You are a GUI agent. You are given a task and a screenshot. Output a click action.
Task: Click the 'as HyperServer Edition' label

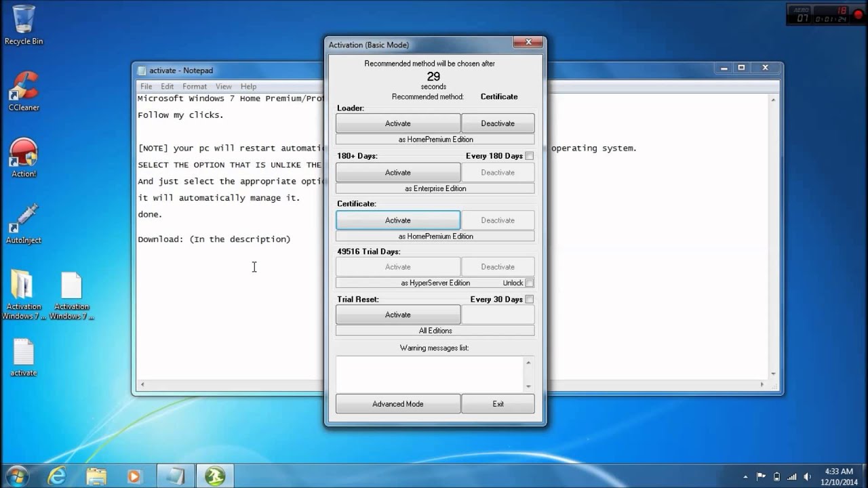pyautogui.click(x=435, y=283)
